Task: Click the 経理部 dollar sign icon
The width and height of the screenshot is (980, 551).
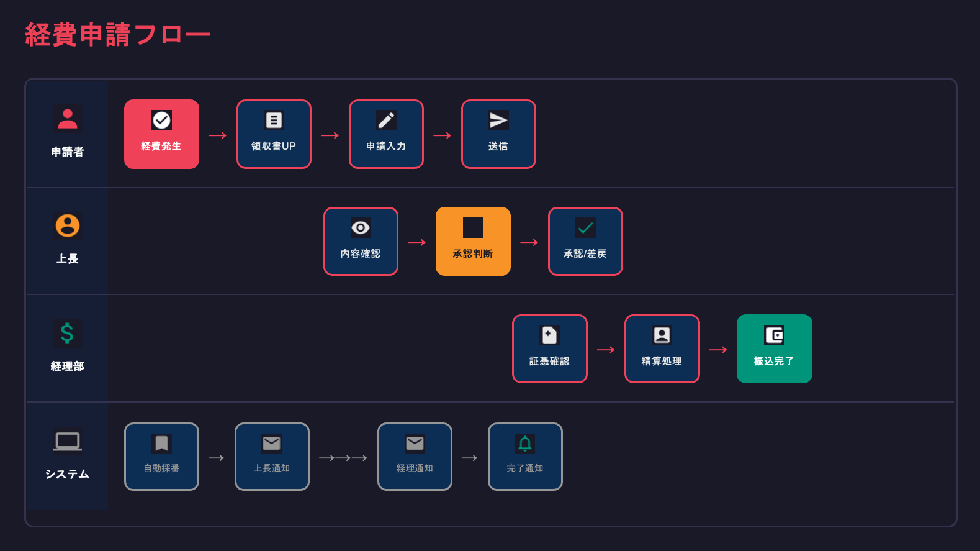Action: [x=67, y=333]
